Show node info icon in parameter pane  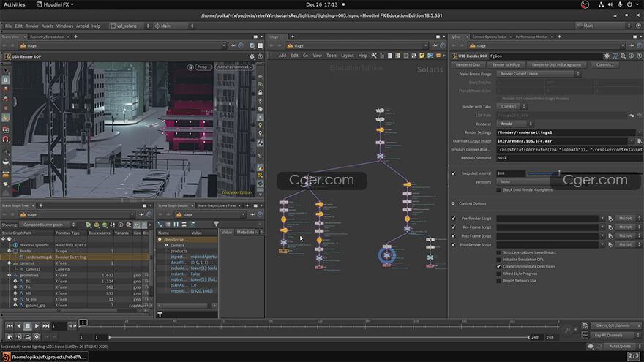pos(632,56)
